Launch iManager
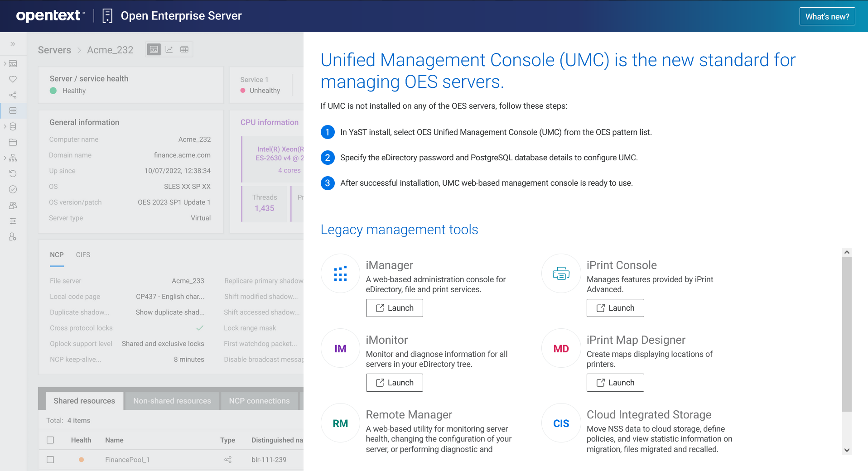 click(394, 308)
